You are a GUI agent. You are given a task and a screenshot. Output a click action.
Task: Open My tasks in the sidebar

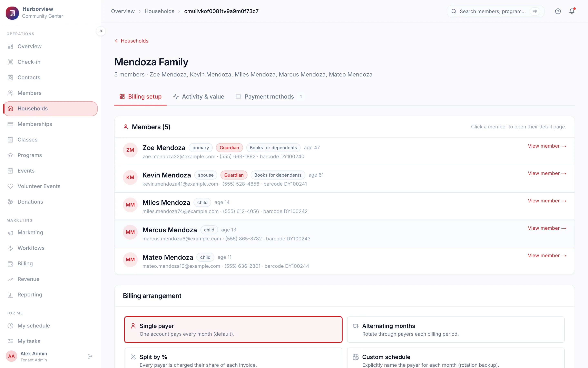pyautogui.click(x=51, y=341)
